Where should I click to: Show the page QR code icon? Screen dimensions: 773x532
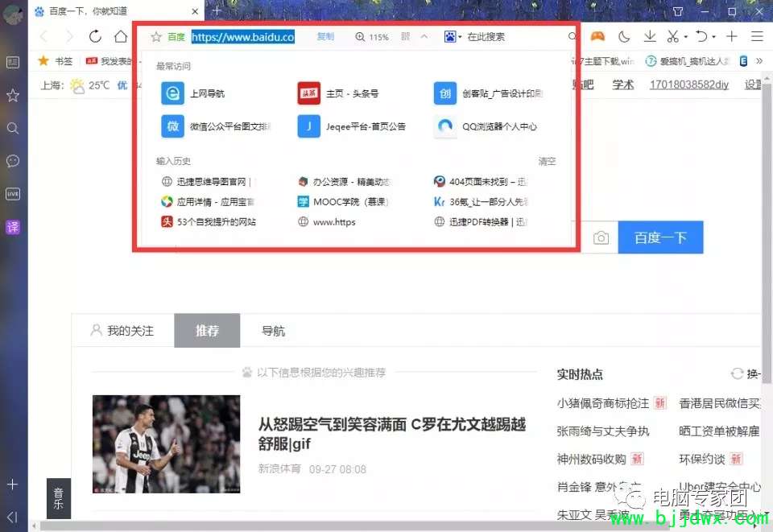coord(405,36)
